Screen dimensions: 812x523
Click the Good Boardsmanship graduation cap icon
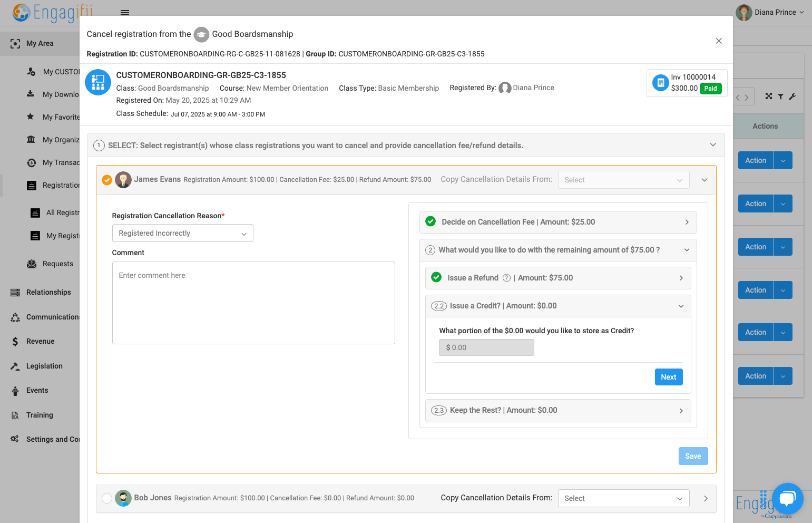point(201,34)
